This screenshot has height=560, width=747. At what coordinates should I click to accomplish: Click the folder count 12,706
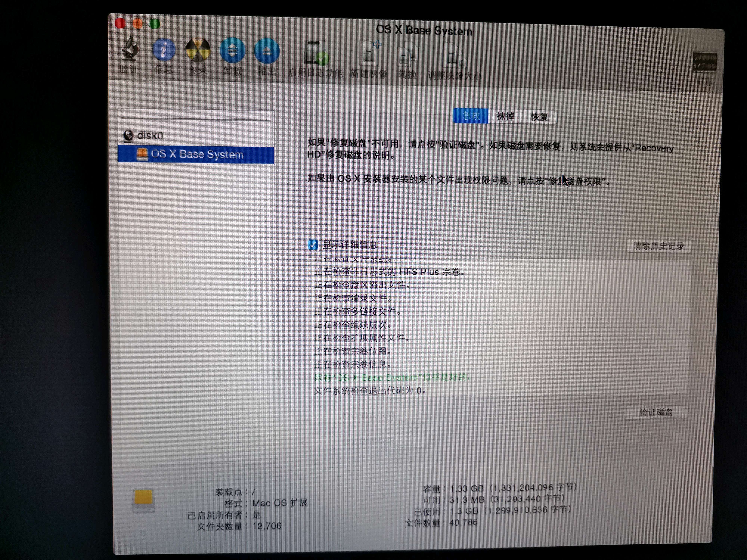pyautogui.click(x=267, y=526)
